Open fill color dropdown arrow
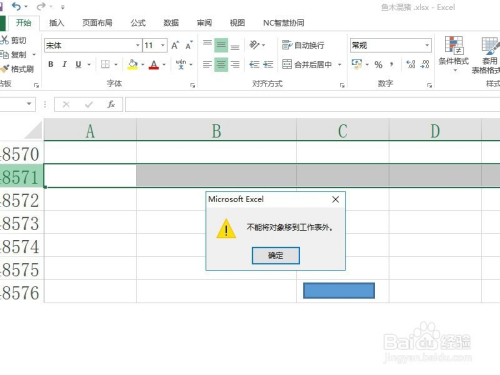This screenshot has height=375, width=500. click(143, 64)
